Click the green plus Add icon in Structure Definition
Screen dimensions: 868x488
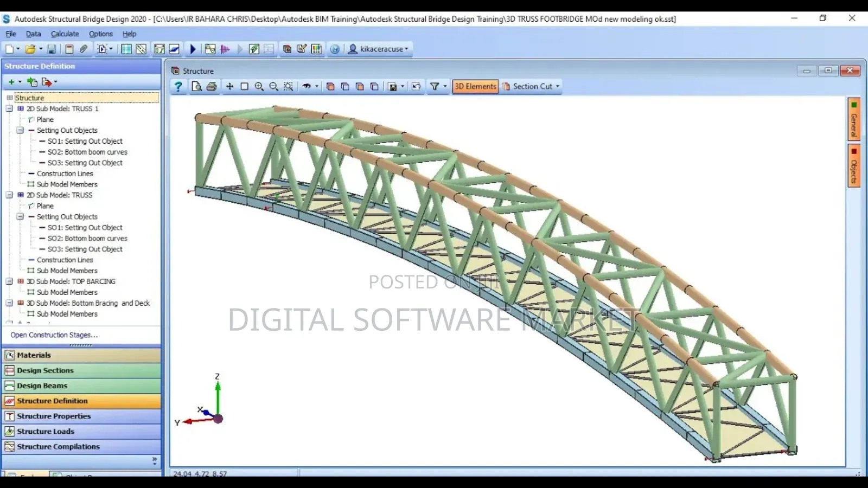coord(11,82)
